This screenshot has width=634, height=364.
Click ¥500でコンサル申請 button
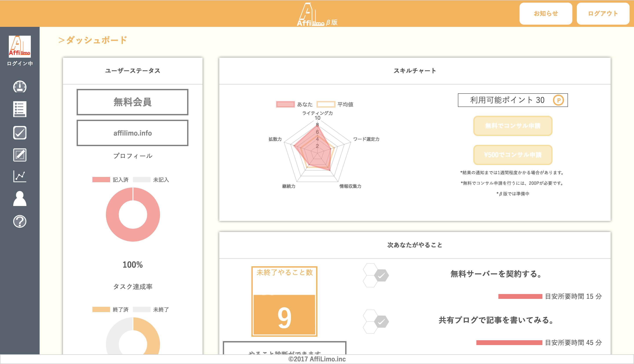click(512, 155)
